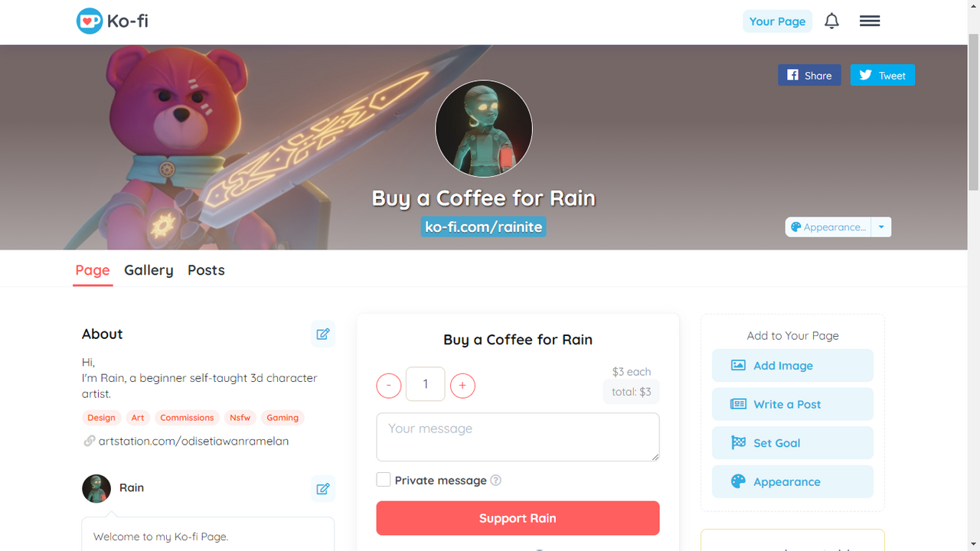Edit the About section
The width and height of the screenshot is (980, 551).
(x=323, y=334)
